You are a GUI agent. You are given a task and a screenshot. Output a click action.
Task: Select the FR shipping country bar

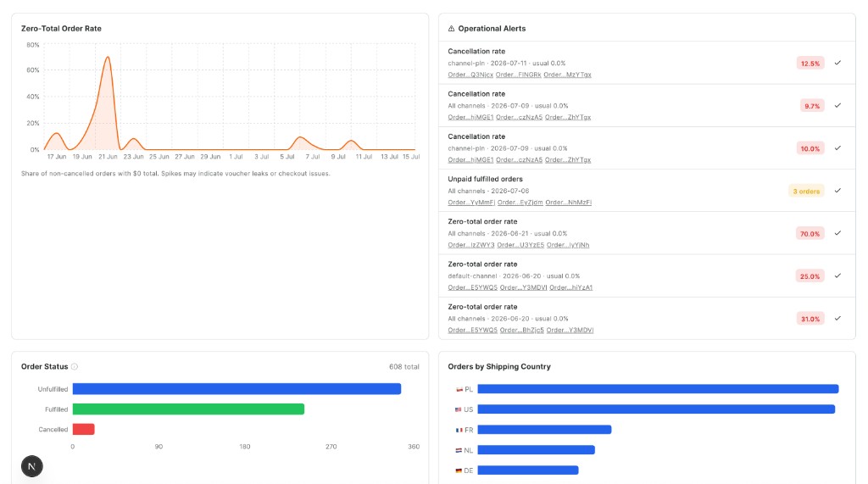[545, 430]
